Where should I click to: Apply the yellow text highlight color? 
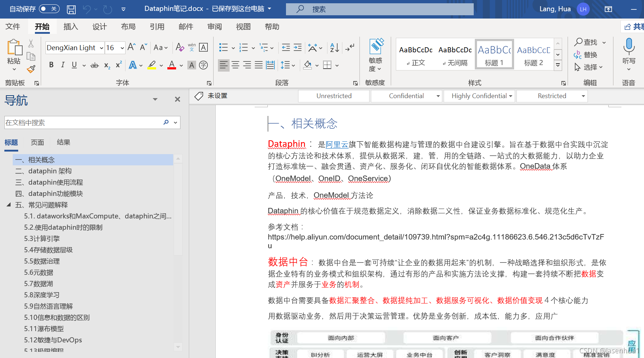tap(152, 65)
